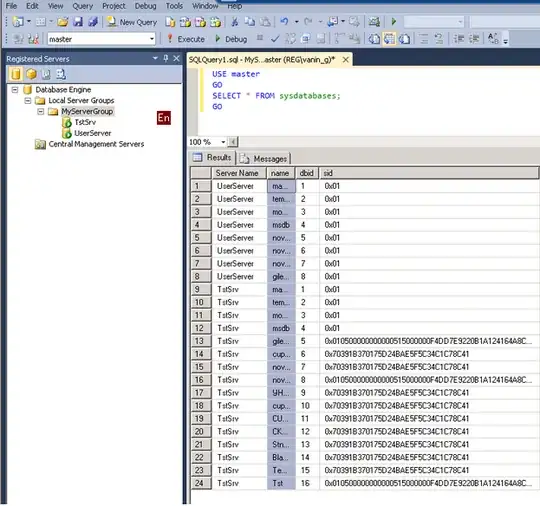
Task: Select TstSrv server in tree
Action: (x=85, y=122)
